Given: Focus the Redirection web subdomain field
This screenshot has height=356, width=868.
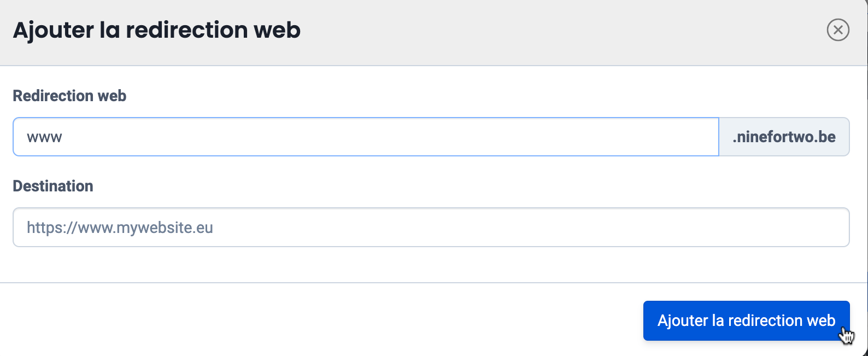Looking at the screenshot, I should coord(365,137).
